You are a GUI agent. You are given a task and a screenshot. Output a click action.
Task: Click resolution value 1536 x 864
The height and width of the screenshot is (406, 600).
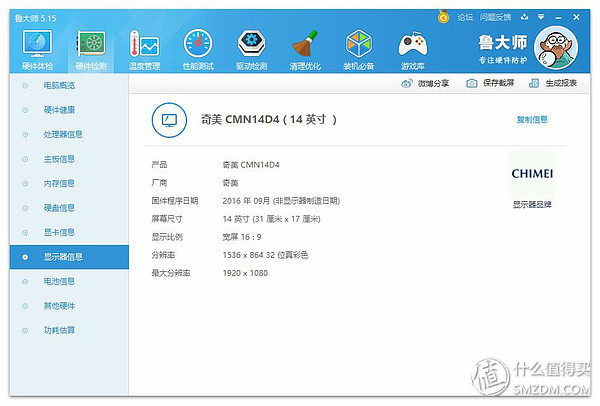click(243, 255)
